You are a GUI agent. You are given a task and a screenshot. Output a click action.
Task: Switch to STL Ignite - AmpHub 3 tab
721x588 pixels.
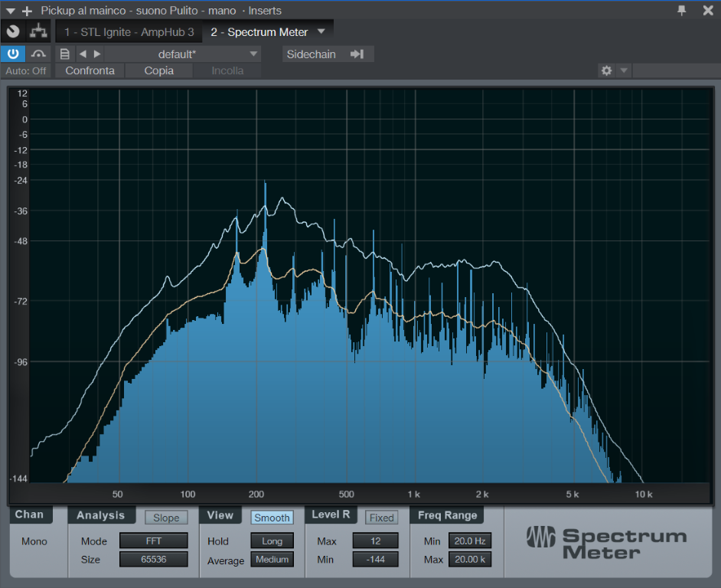pos(129,32)
